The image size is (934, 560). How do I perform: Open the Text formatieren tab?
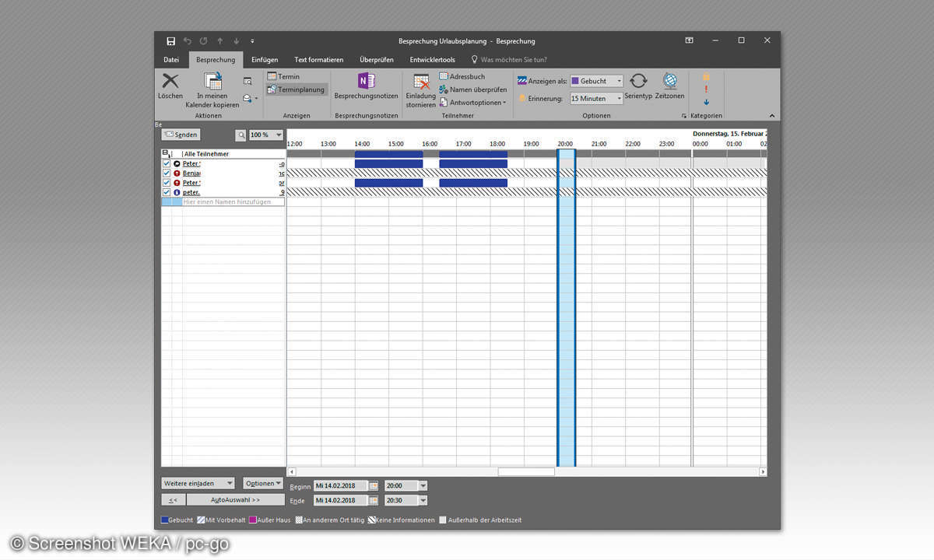(x=319, y=60)
